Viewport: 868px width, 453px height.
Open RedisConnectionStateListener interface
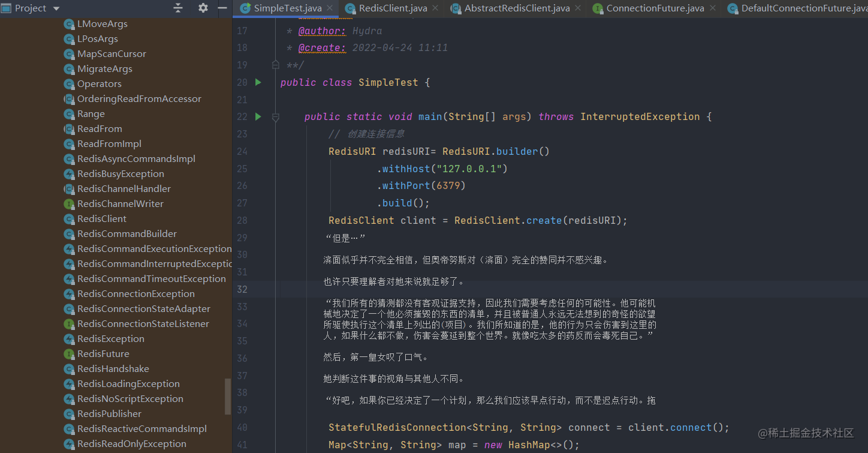coord(143,324)
